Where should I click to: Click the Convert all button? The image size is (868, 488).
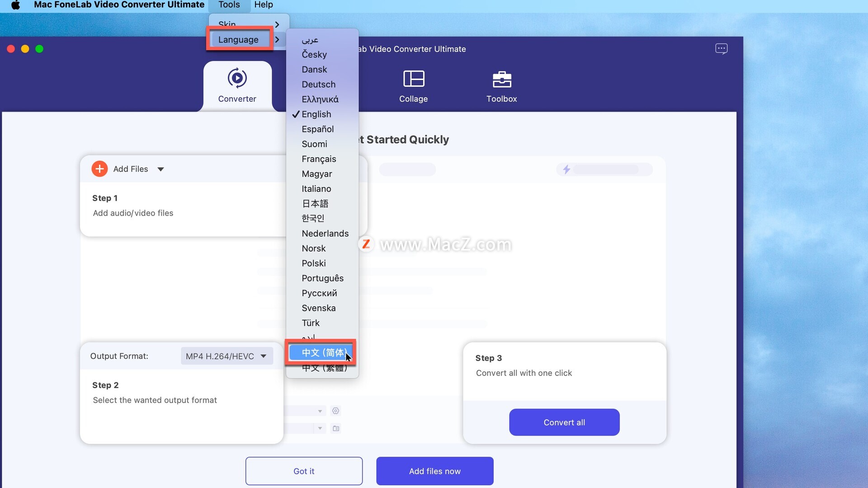pyautogui.click(x=564, y=422)
